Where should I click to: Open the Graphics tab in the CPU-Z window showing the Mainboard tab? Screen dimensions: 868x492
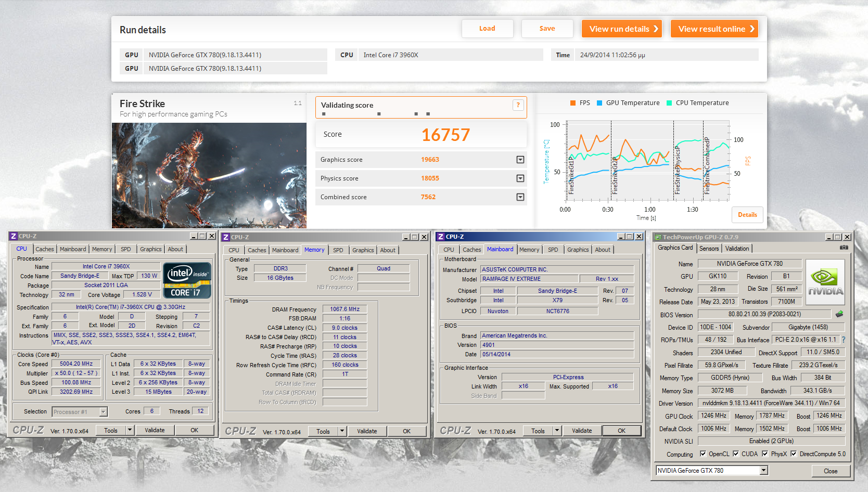click(578, 250)
